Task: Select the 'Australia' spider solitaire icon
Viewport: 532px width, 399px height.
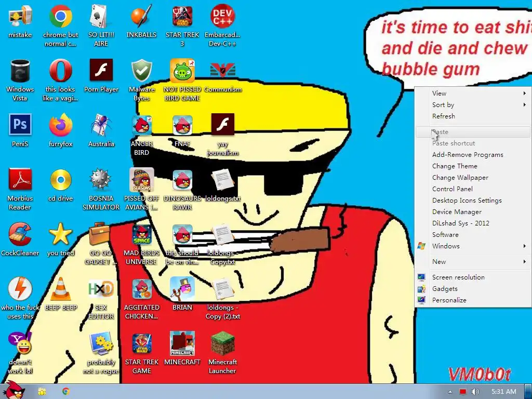Action: click(101, 130)
